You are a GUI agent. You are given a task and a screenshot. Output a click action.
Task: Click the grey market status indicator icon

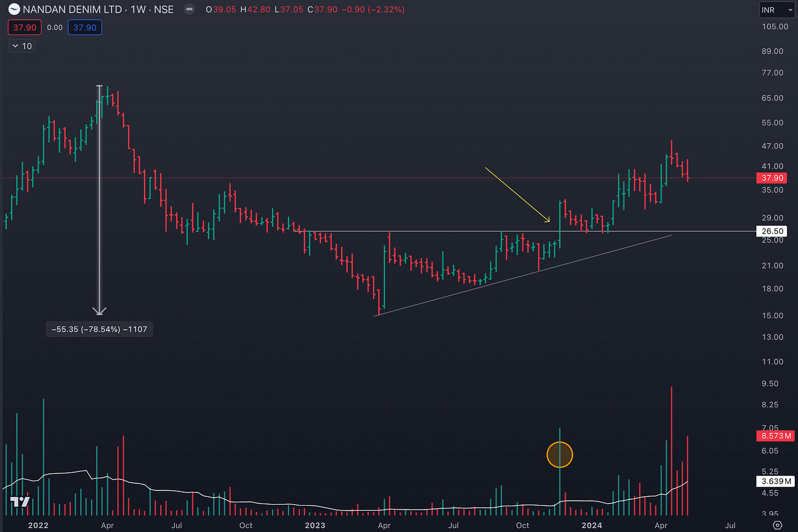pyautogui.click(x=189, y=9)
